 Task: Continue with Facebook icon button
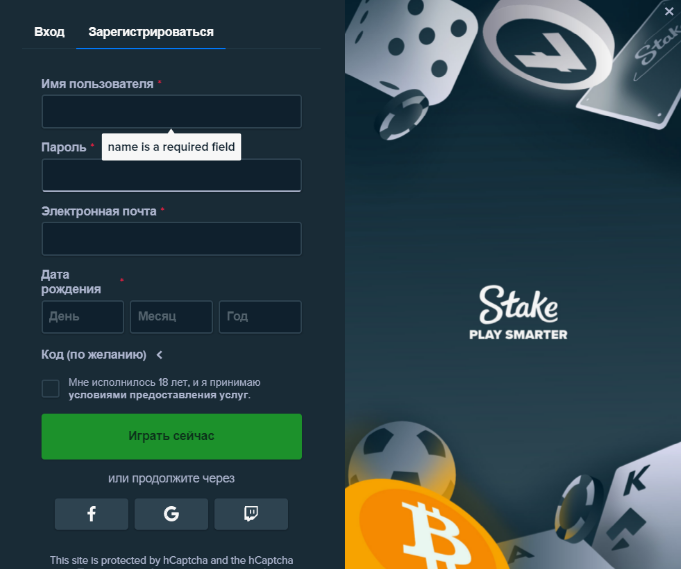(91, 514)
